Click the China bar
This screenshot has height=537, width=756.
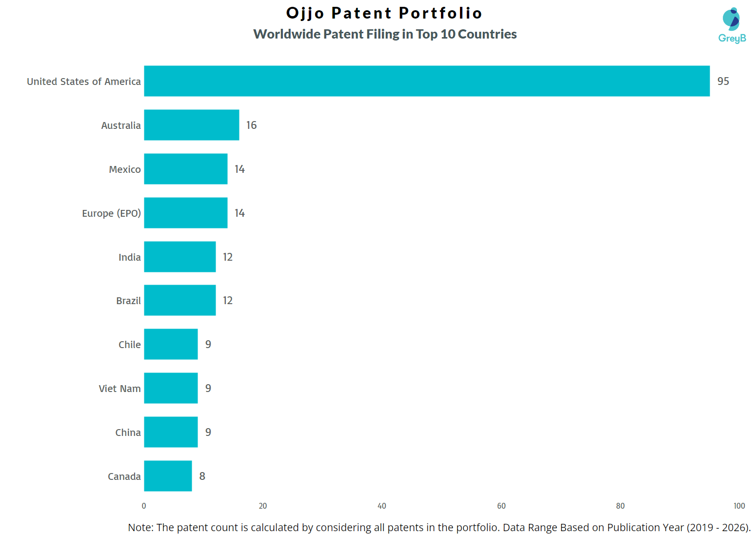[171, 432]
